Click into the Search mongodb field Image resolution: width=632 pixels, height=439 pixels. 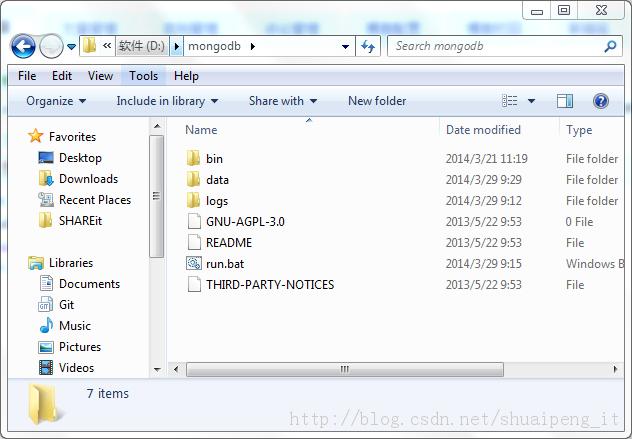pyautogui.click(x=495, y=46)
